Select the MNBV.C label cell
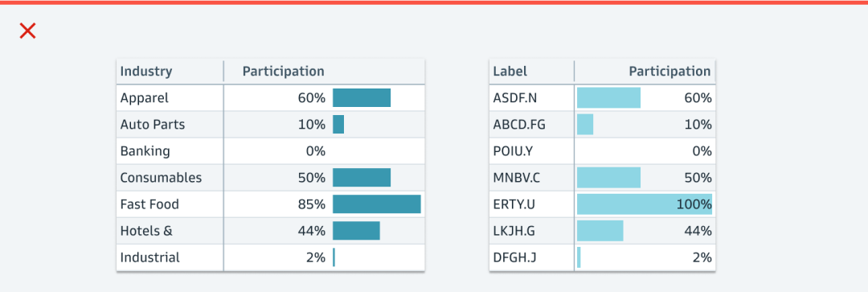The height and width of the screenshot is (292, 868). pos(532,178)
